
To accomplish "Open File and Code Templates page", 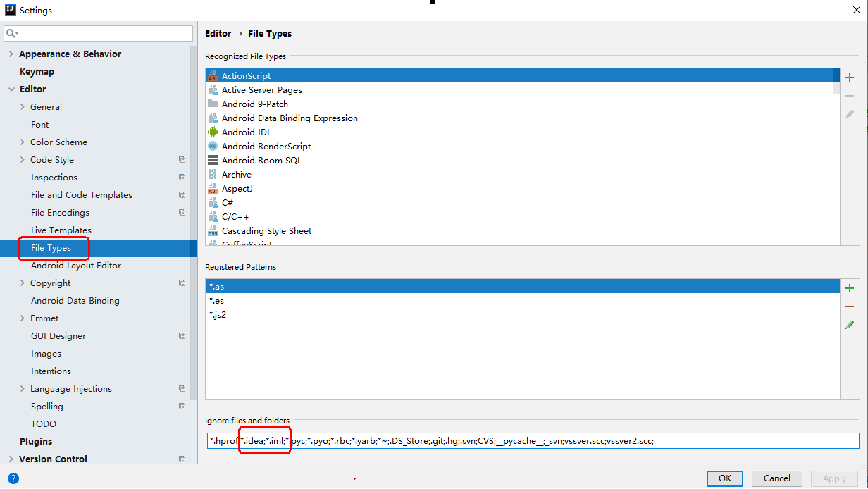I will 82,195.
